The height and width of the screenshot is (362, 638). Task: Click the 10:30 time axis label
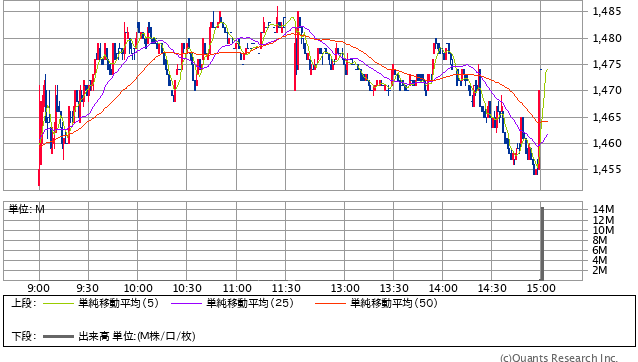pos(187,288)
